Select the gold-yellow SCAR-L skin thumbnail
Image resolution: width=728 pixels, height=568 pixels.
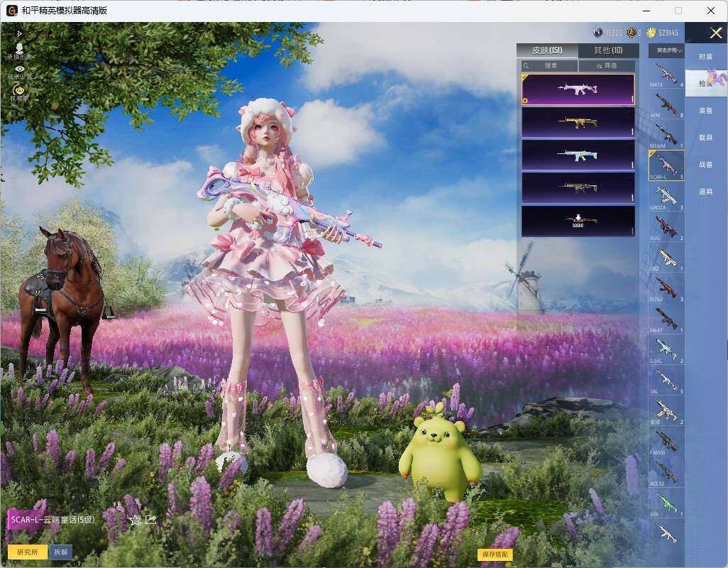pos(578,122)
